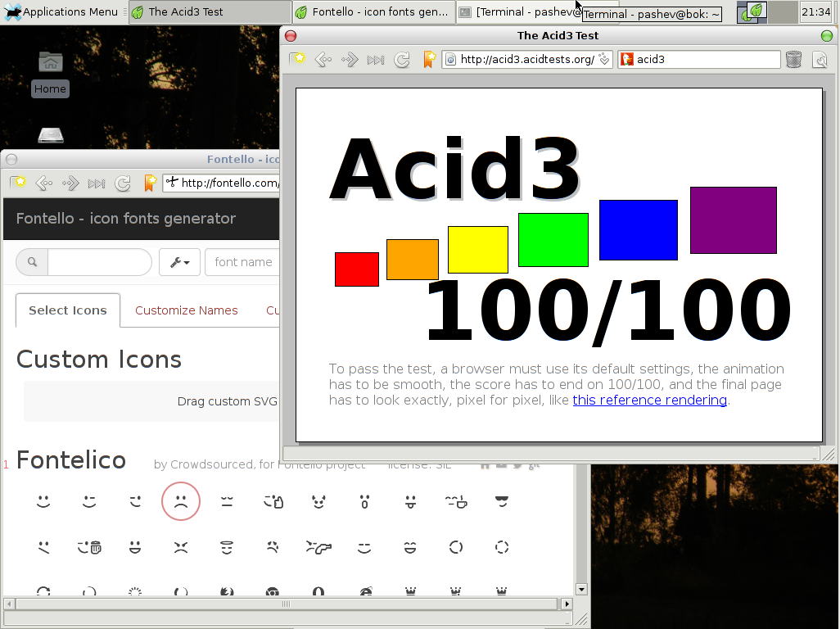
Task: Select the broken-ring spinner icon beside the laughing face
Action: point(456,548)
